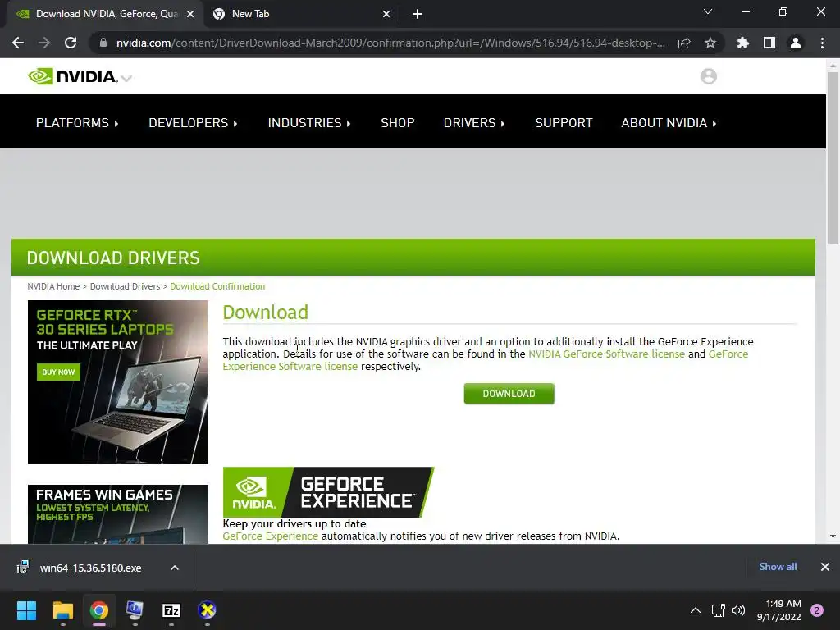The width and height of the screenshot is (840, 630).
Task: Click the browser forward arrow
Action: tap(44, 43)
